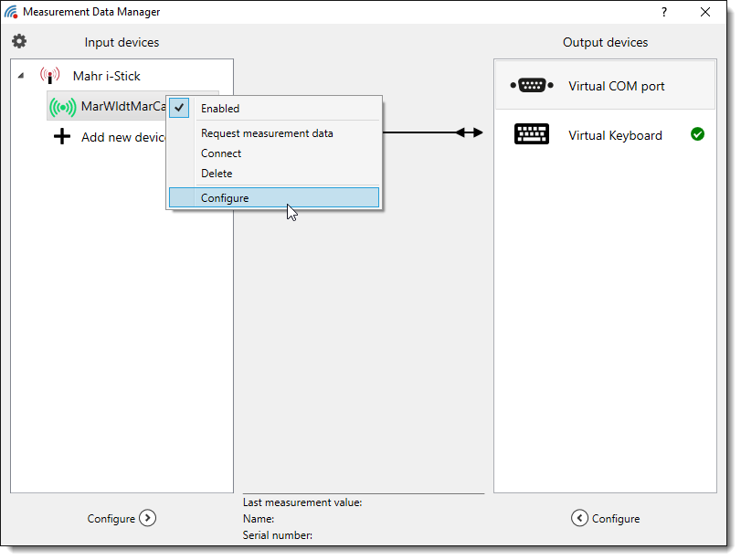
Task: Select Connect from the context menu
Action: click(x=221, y=153)
